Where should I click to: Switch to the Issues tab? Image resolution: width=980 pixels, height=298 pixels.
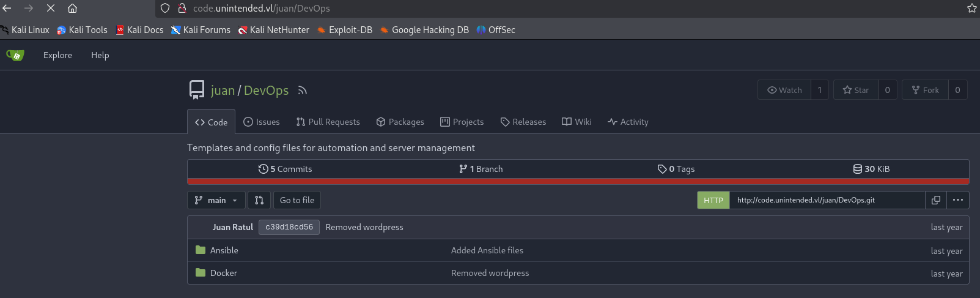point(262,122)
